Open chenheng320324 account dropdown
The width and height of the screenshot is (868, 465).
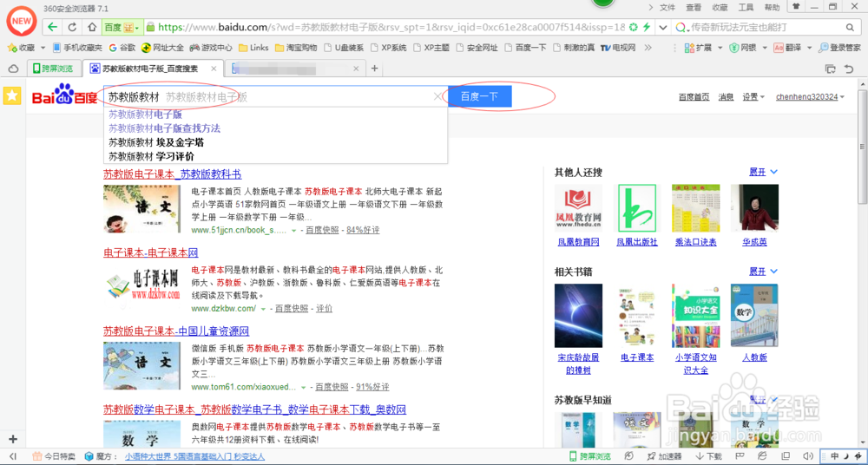pyautogui.click(x=811, y=97)
